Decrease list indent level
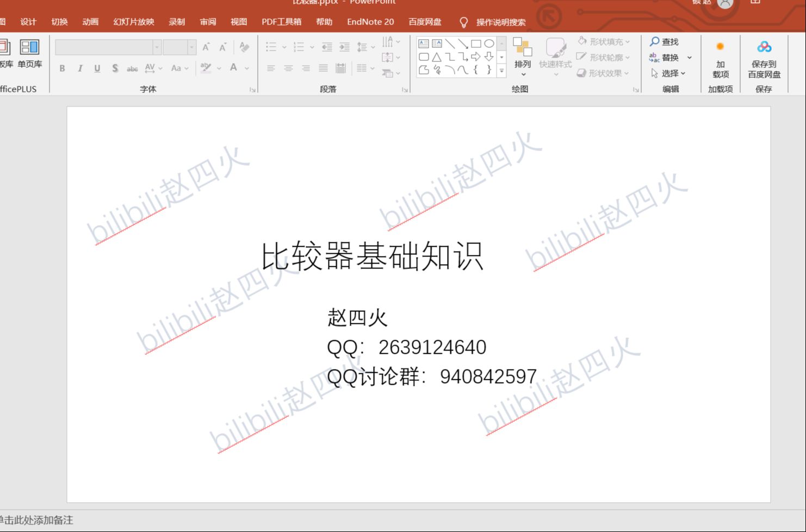Screen dimensions: 806x532 (x=327, y=47)
